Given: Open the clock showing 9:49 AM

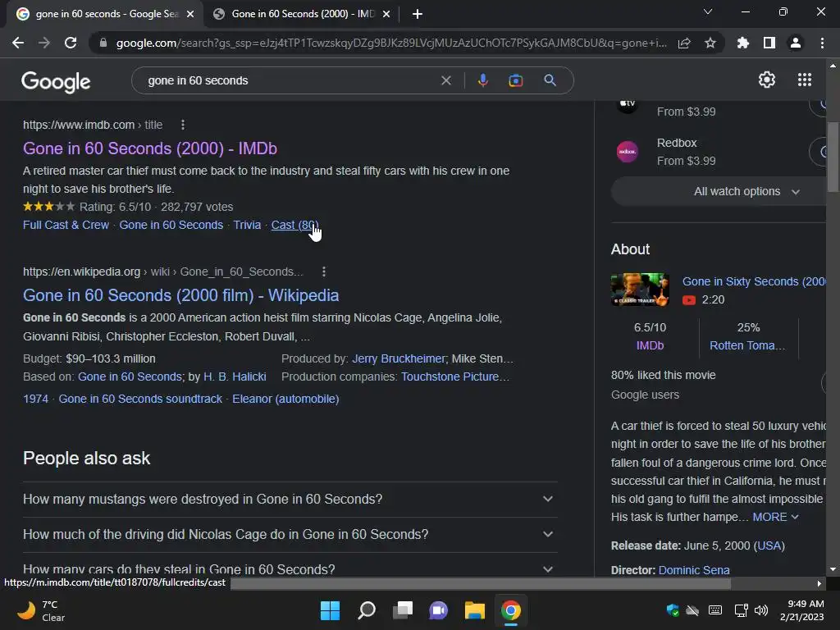Looking at the screenshot, I should pos(802,610).
